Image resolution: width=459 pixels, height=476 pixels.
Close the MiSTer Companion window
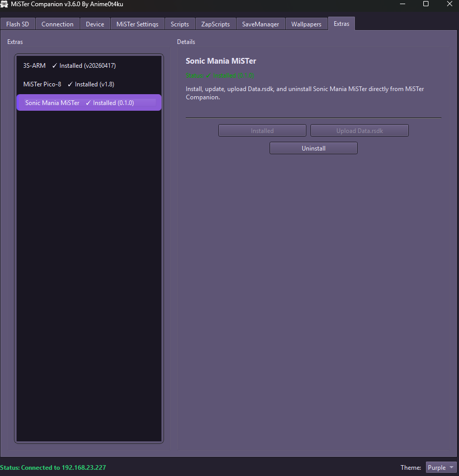pos(449,4)
